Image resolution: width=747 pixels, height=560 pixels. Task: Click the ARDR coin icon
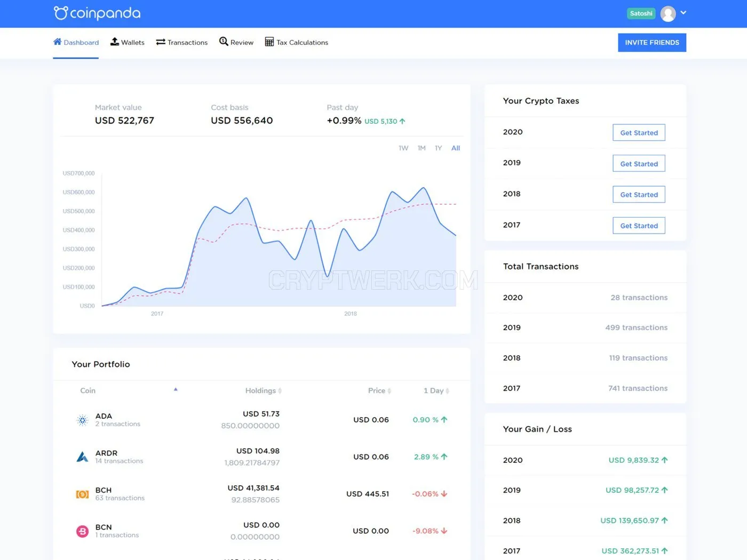coord(82,457)
